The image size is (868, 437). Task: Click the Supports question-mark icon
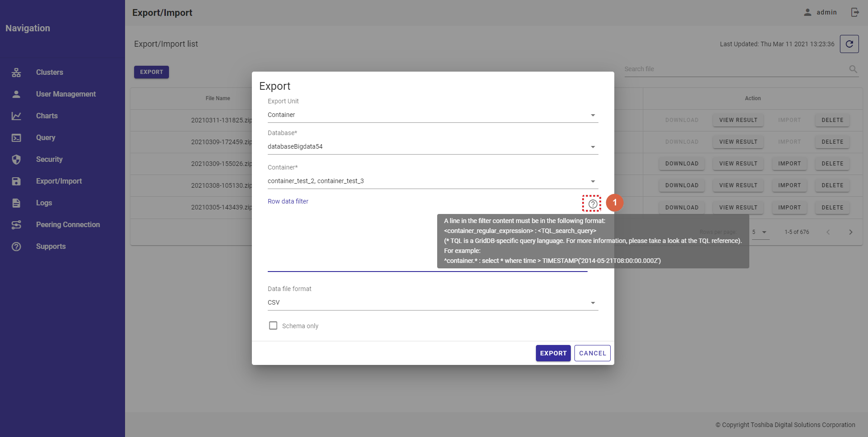[16, 247]
